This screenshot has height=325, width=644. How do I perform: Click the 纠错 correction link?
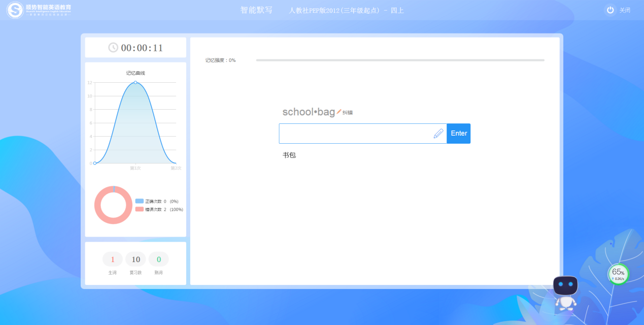[x=348, y=113]
